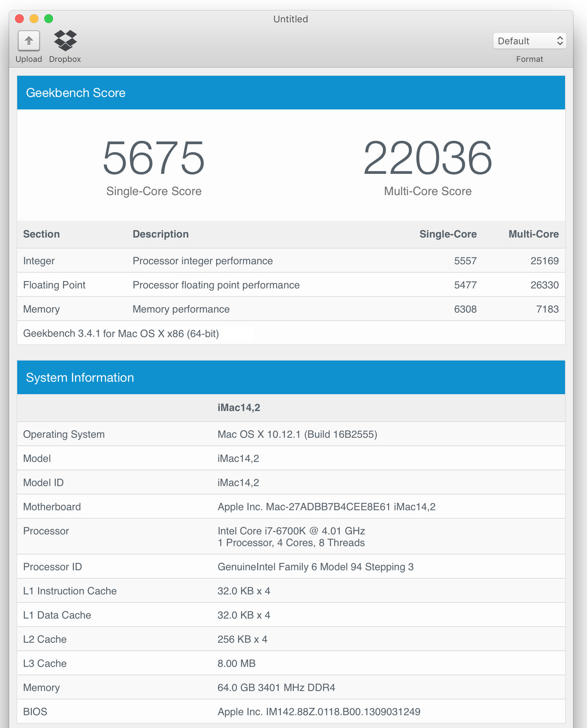Screen dimensions: 587x728
Task: Select the 5675 single-core score
Action: click(154, 158)
